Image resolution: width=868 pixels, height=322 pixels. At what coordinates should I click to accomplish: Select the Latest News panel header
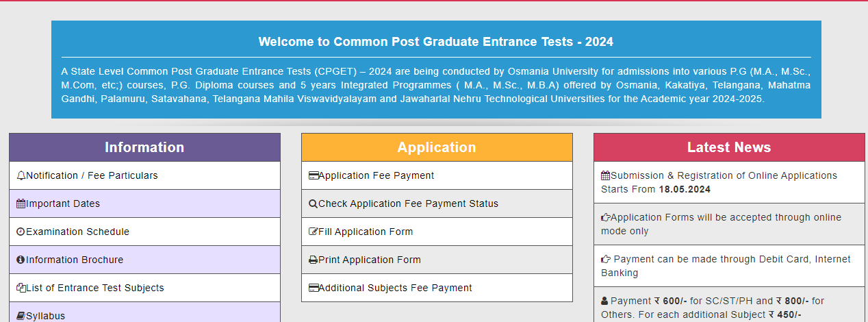(x=729, y=147)
